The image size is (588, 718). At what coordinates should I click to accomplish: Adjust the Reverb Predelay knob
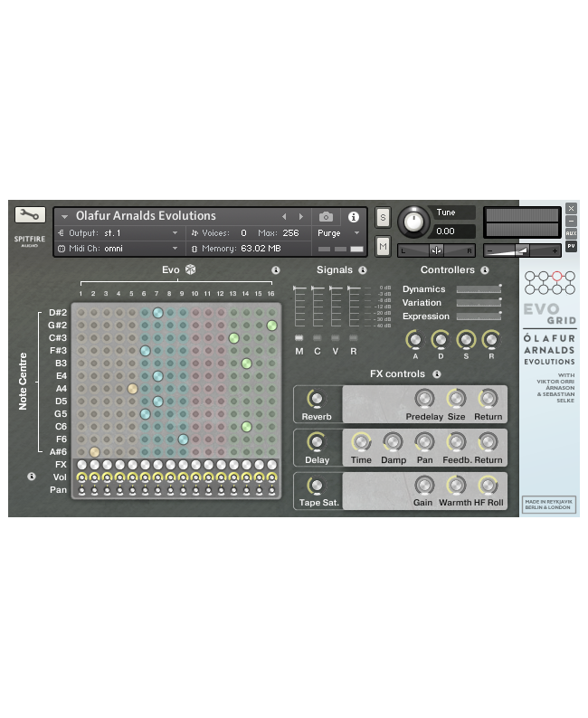pyautogui.click(x=424, y=399)
